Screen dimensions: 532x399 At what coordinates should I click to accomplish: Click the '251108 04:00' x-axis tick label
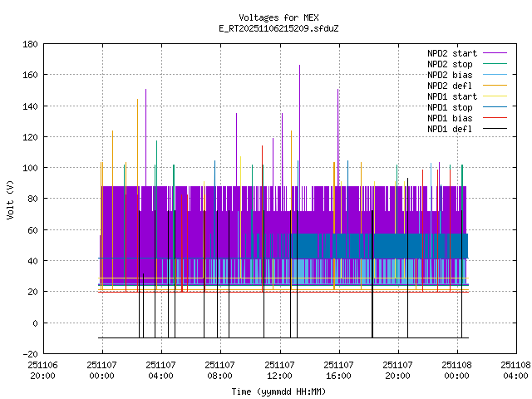click(x=516, y=370)
